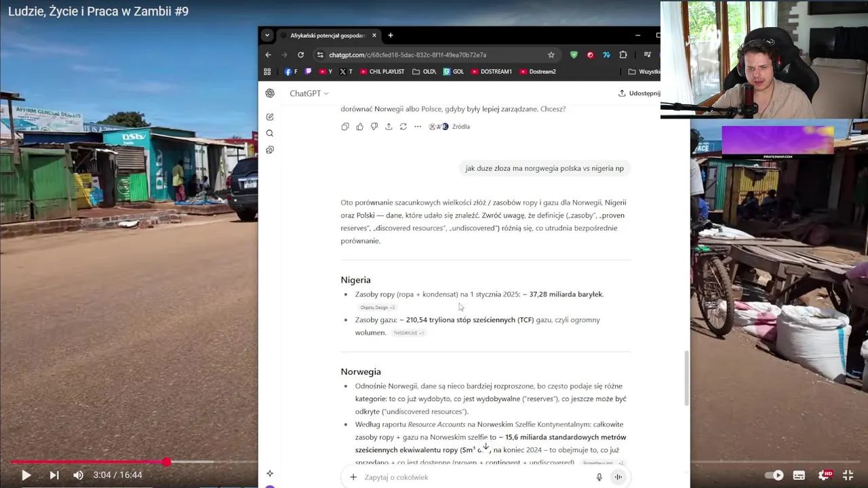Give thumbs up to response

click(359, 127)
